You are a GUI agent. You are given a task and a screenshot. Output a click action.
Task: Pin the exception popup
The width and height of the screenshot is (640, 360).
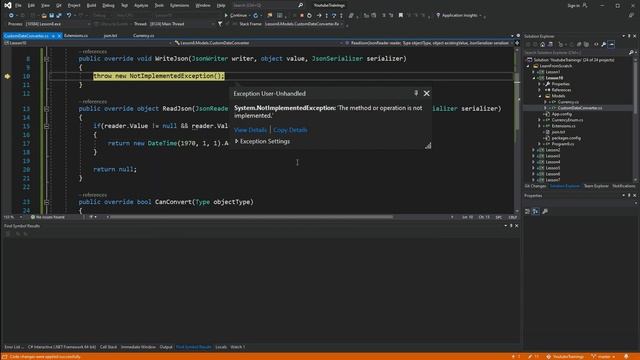(x=416, y=93)
